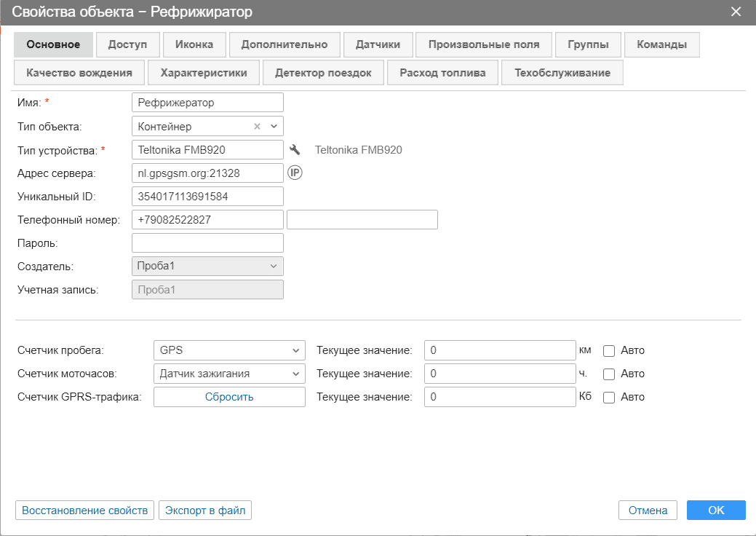Open the Расход топлива tab
756x536 pixels.
(442, 72)
